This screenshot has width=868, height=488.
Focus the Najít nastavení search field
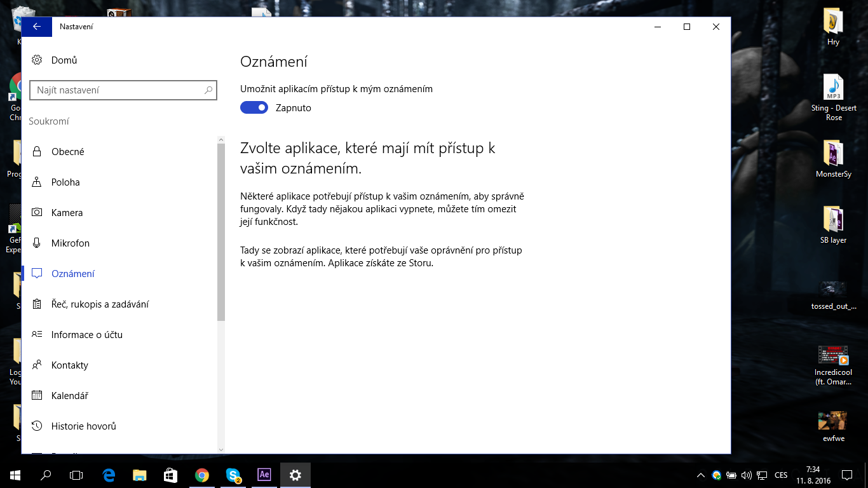(x=123, y=90)
